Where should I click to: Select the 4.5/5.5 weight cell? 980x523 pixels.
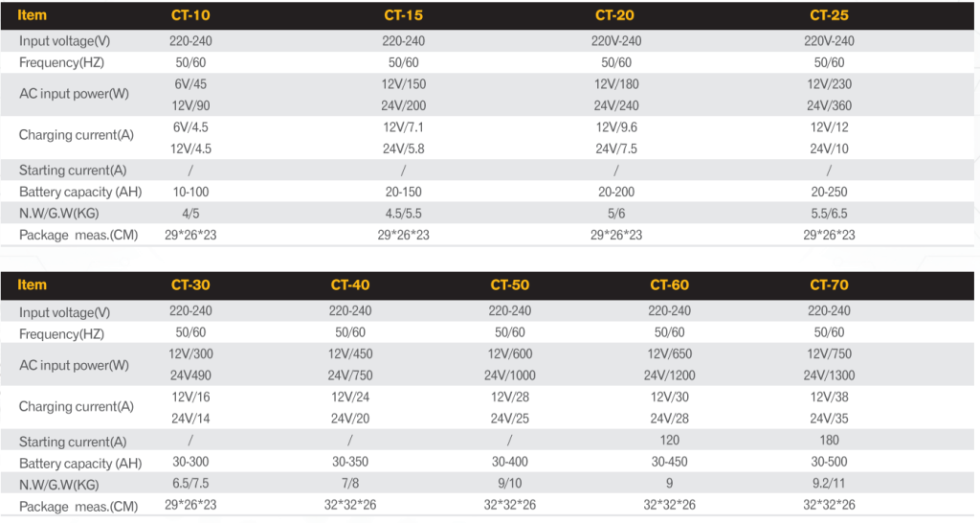point(404,214)
